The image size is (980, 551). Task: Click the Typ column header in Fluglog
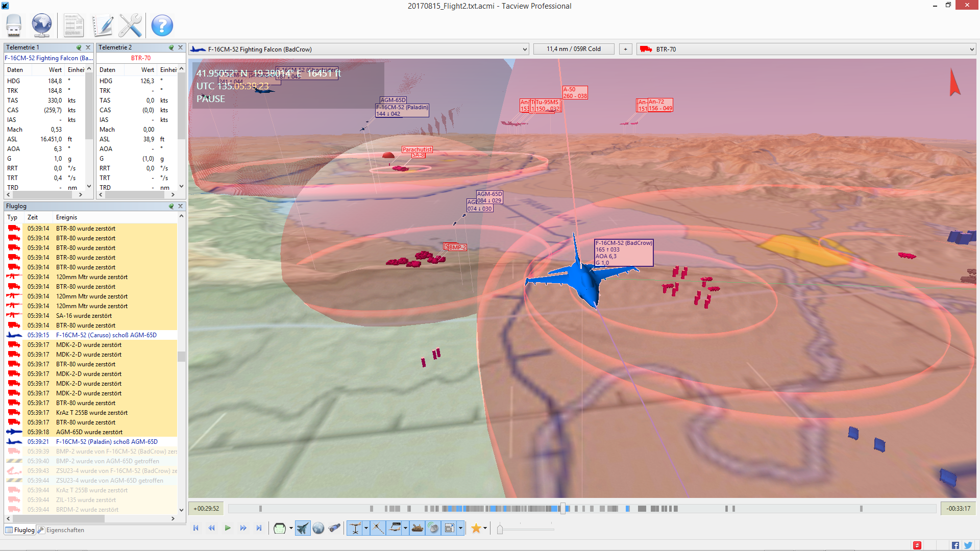[12, 217]
